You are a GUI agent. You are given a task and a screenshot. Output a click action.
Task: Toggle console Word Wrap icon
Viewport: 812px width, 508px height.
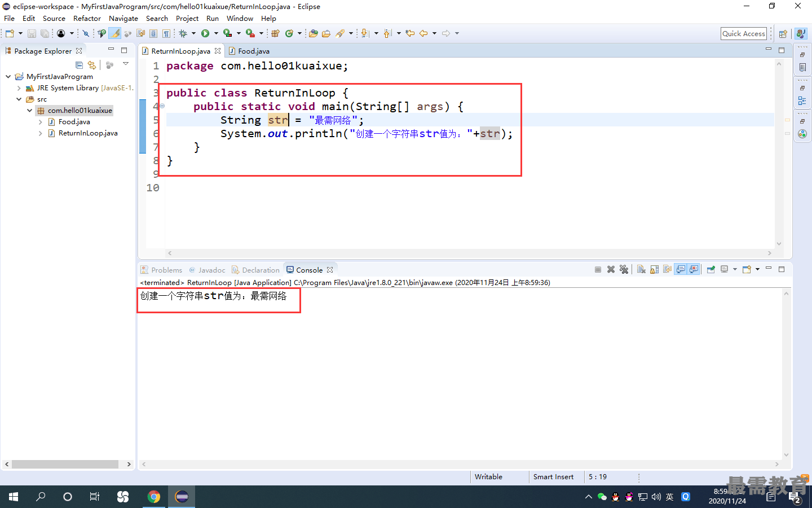click(667, 269)
